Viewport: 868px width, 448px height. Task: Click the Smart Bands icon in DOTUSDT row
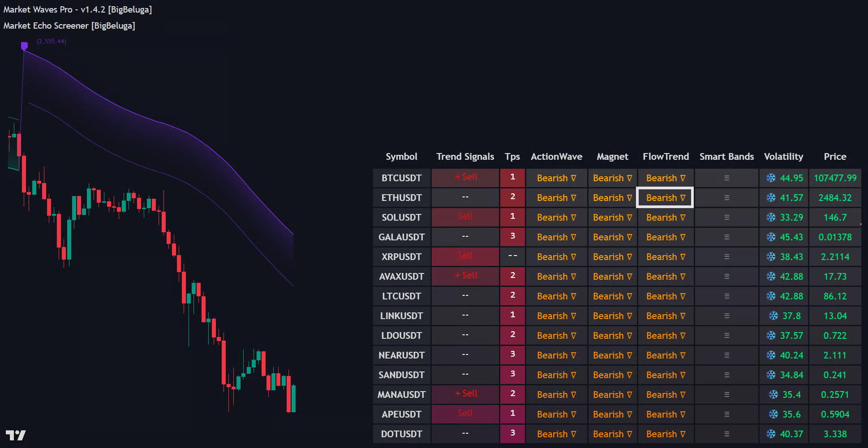726,434
